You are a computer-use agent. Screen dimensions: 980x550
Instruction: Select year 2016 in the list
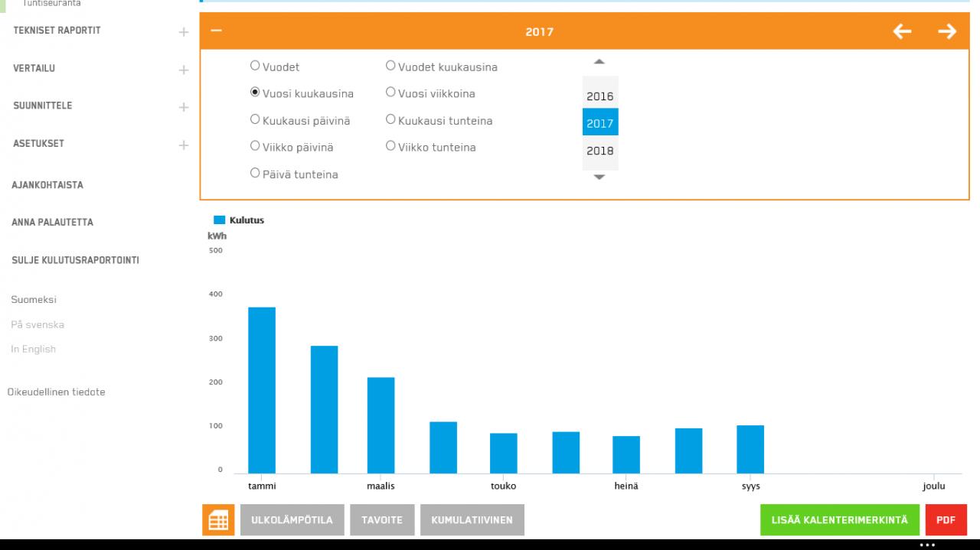600,96
